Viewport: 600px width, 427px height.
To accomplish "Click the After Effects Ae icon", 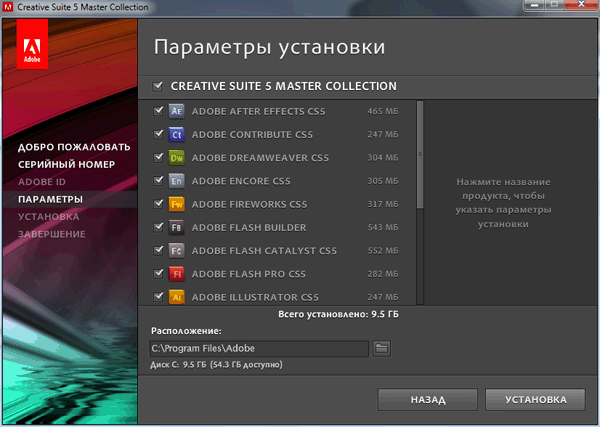I will 176,111.
